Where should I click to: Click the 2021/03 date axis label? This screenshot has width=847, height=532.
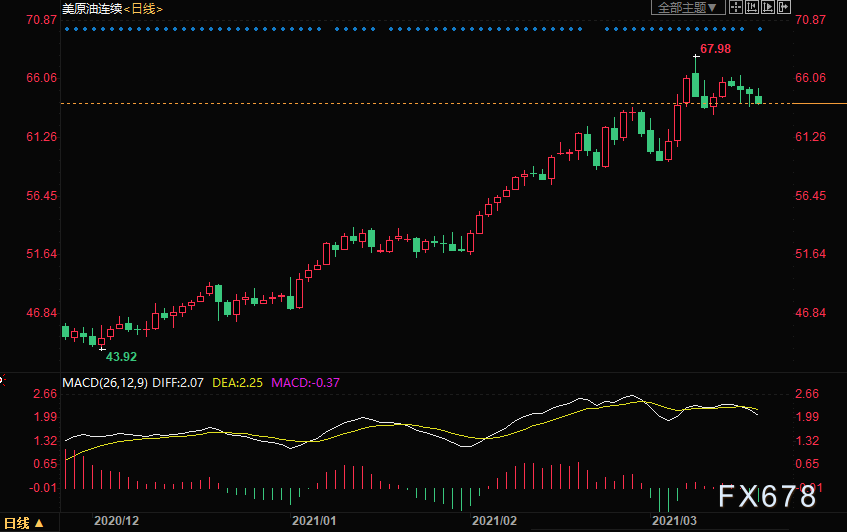pyautogui.click(x=674, y=521)
